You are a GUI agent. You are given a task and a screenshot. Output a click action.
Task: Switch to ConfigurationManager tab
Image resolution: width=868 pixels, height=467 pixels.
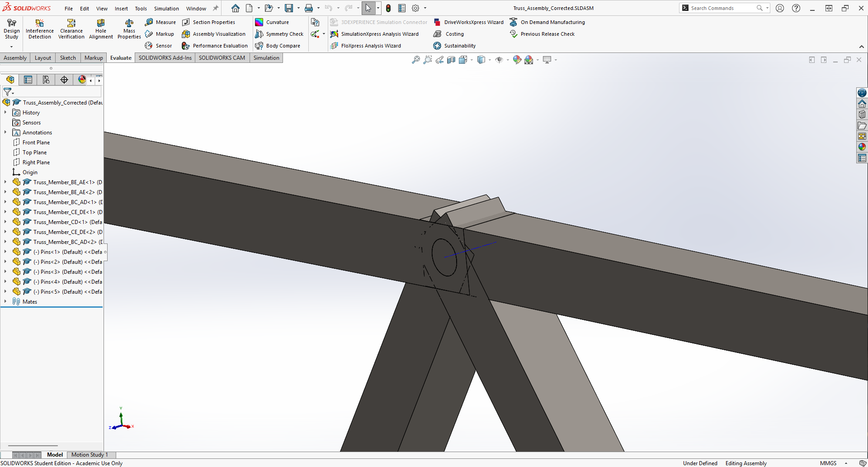46,80
